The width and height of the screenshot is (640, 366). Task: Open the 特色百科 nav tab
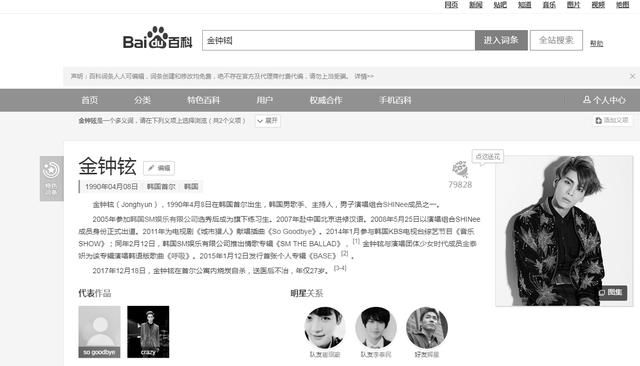tap(203, 100)
